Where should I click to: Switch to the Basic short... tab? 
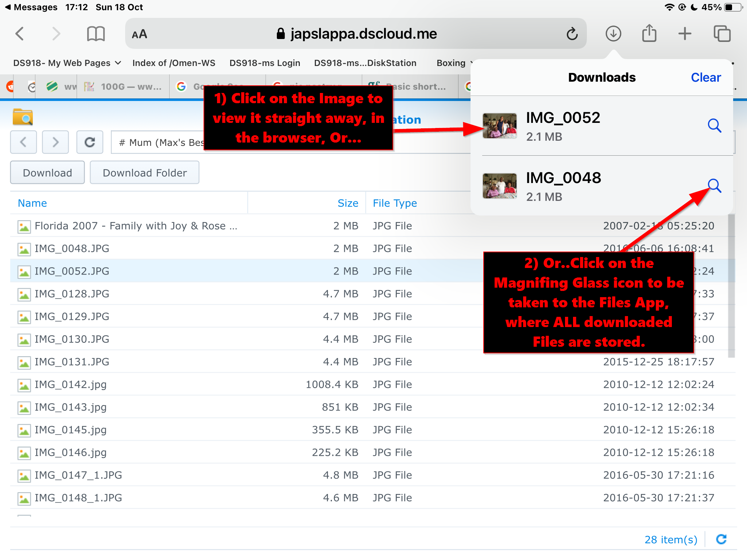coord(410,87)
